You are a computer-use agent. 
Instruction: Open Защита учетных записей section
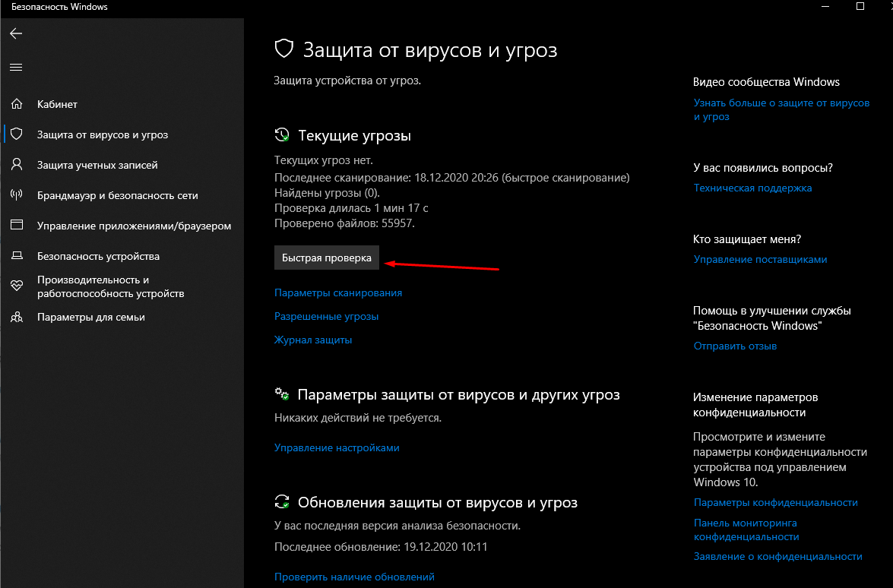coord(97,165)
